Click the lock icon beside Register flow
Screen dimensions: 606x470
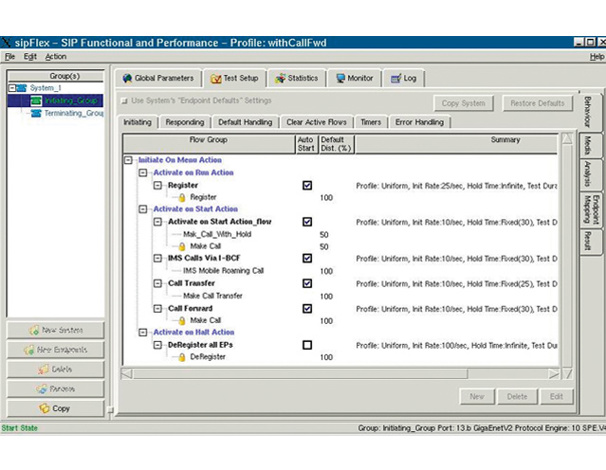pos(182,198)
